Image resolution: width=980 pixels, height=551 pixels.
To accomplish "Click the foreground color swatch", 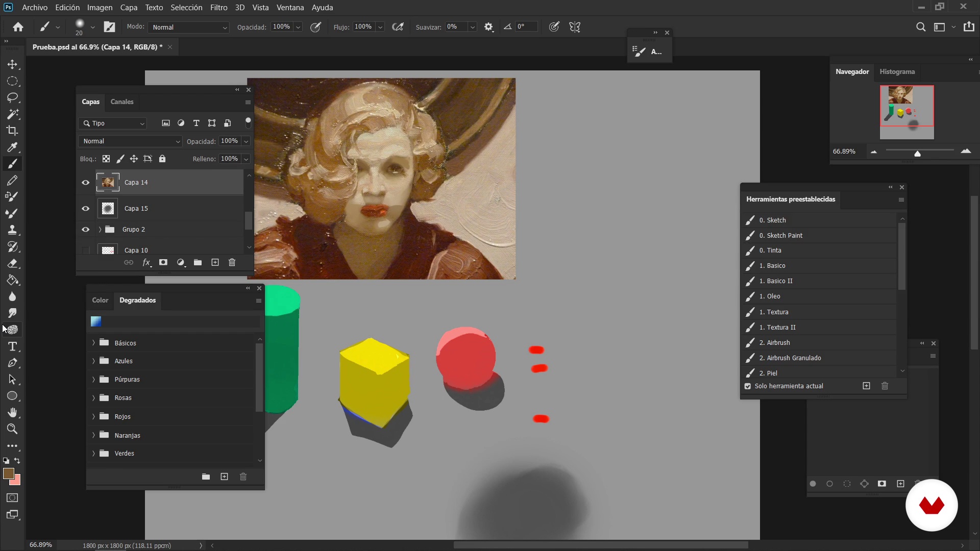I will tap(8, 473).
